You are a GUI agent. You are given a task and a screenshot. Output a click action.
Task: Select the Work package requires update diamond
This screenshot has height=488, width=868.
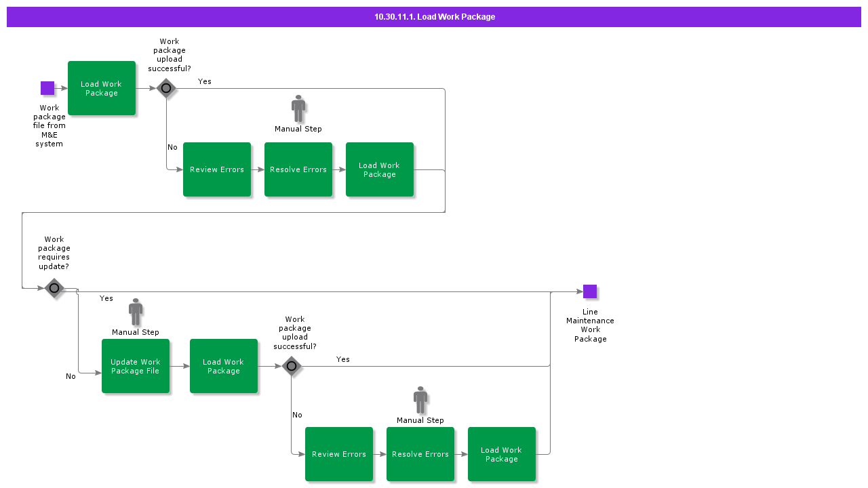[x=54, y=288]
